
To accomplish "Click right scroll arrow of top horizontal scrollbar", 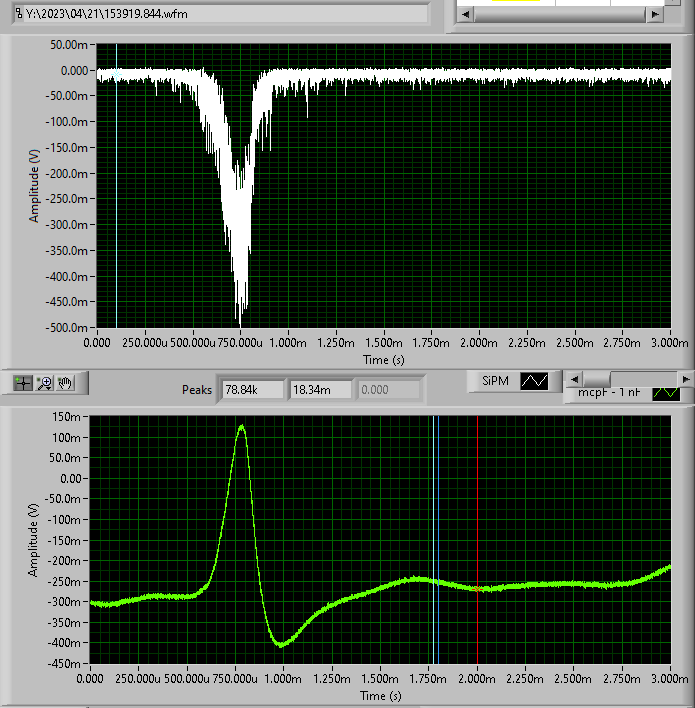I will click(x=654, y=14).
